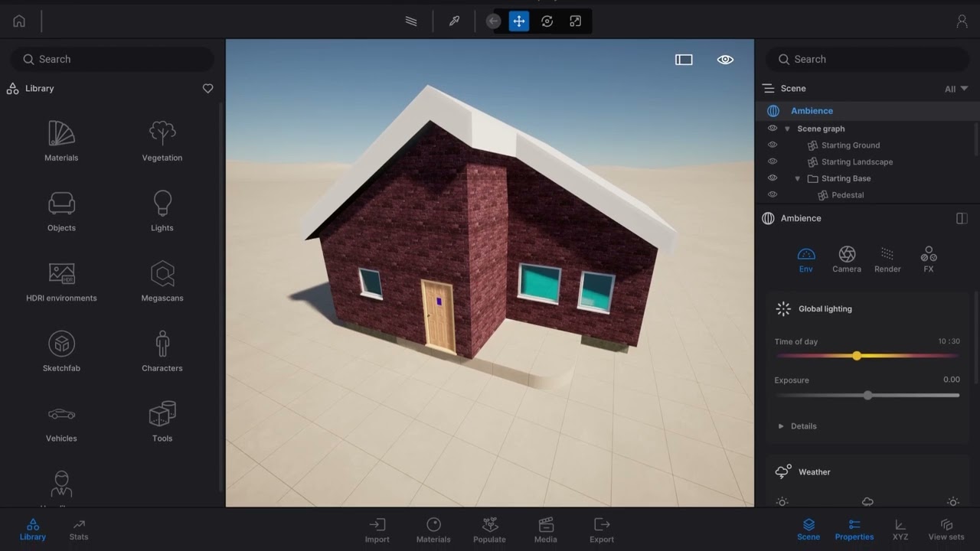The width and height of the screenshot is (980, 551).
Task: Adjust the Time of day slider
Action: click(867, 356)
